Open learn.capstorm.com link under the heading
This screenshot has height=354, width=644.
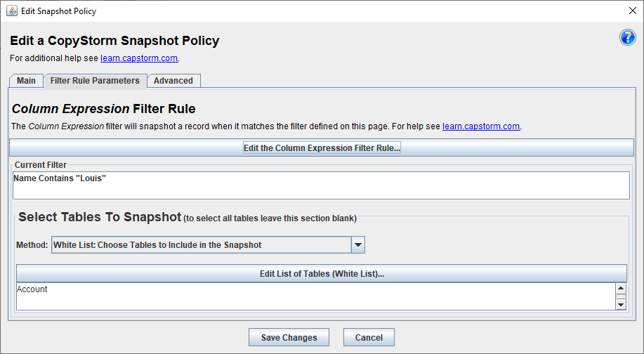[x=139, y=58]
